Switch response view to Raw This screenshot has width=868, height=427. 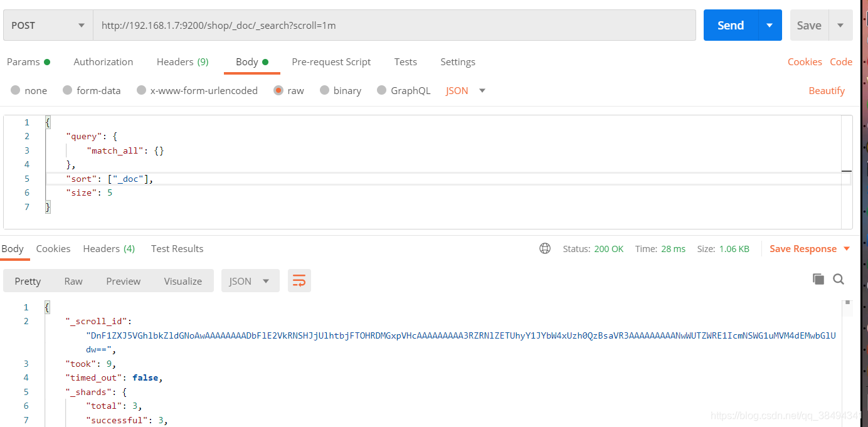[73, 281]
